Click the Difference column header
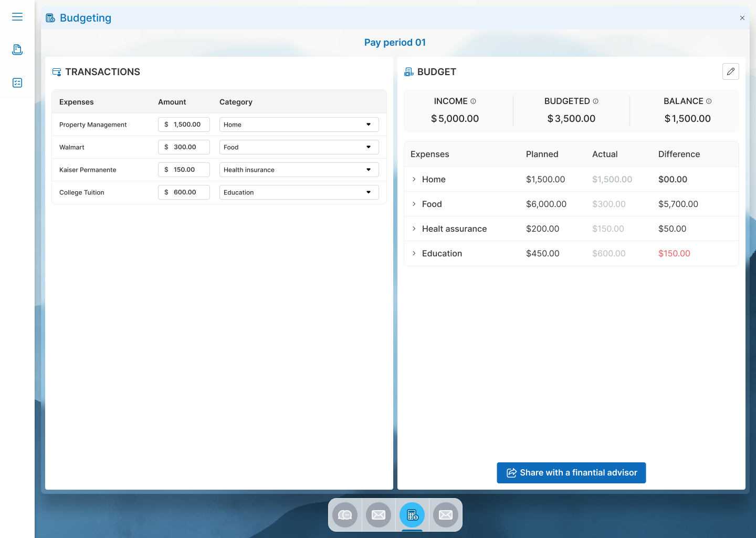 [679, 154]
